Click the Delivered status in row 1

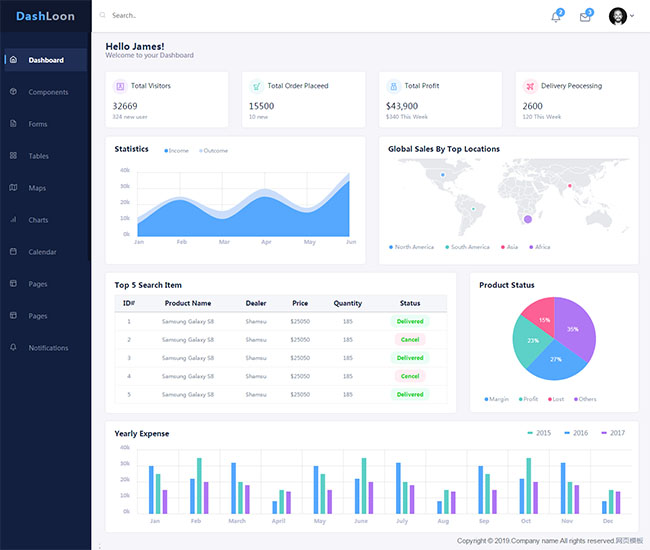point(410,322)
